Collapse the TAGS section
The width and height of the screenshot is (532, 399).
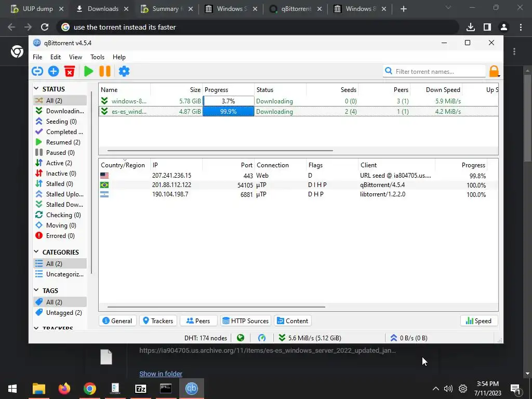pyautogui.click(x=36, y=290)
